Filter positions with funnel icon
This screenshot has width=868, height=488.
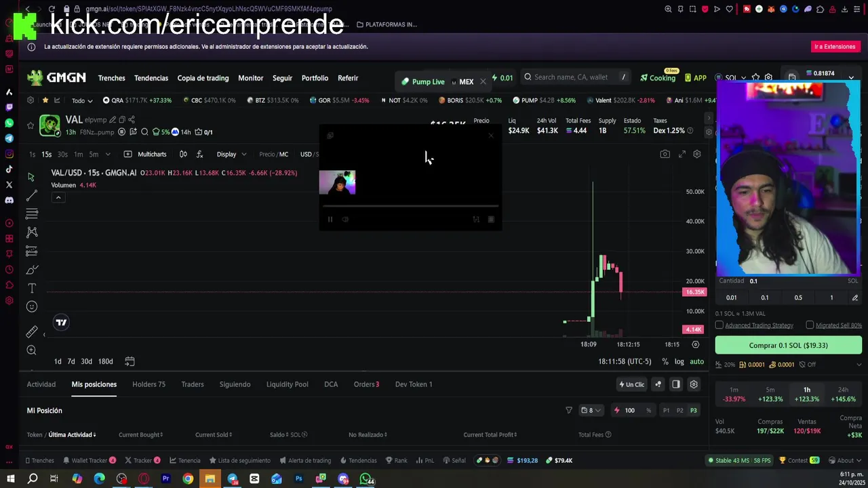click(x=569, y=410)
